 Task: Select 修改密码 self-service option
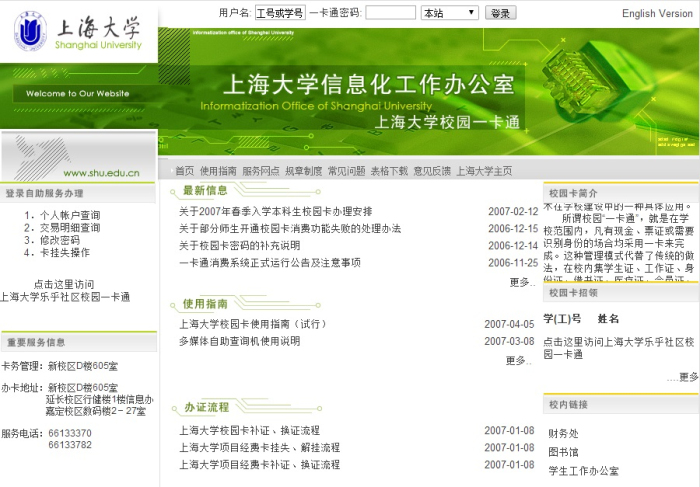(60, 240)
